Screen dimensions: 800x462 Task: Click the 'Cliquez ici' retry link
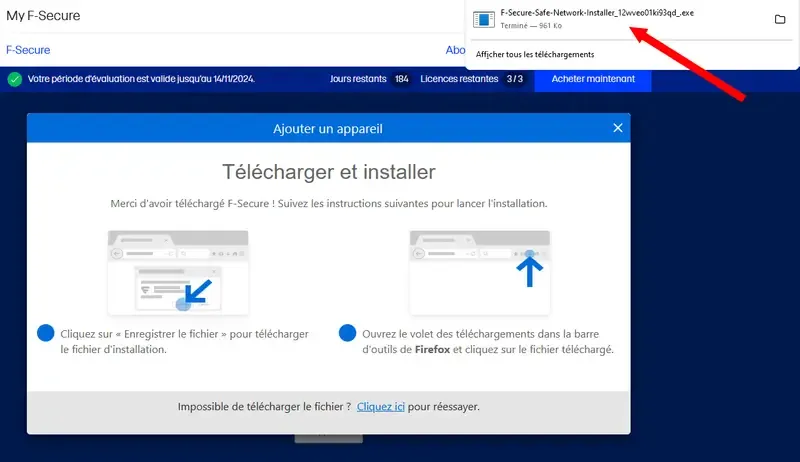[x=381, y=406]
